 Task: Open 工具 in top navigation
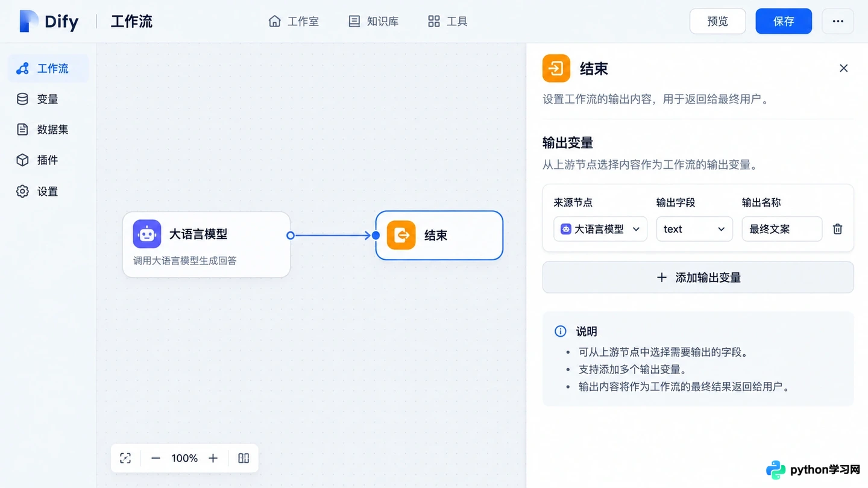click(448, 22)
